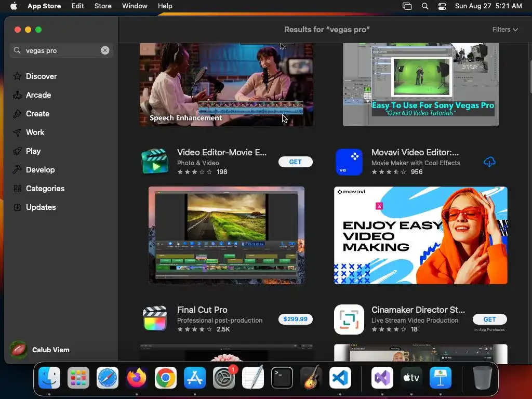The image size is (532, 399).
Task: Open the Cinamaker Director St... title
Action: (418, 310)
